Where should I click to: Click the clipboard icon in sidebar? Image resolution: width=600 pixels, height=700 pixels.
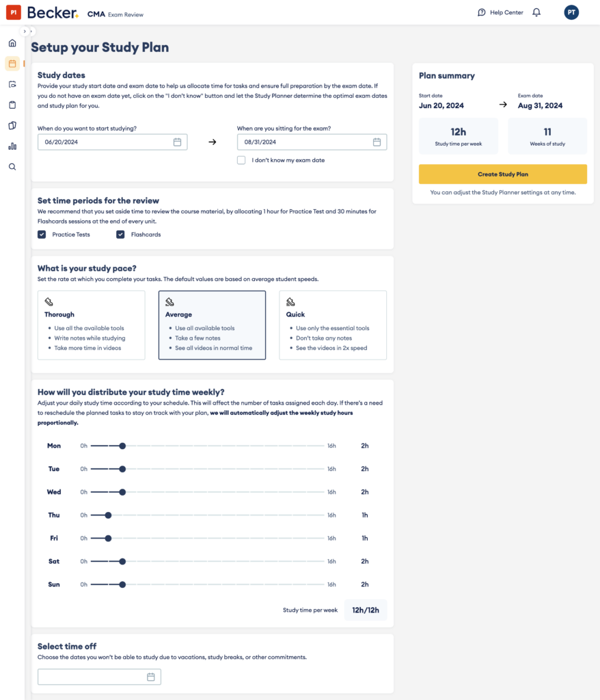[12, 105]
